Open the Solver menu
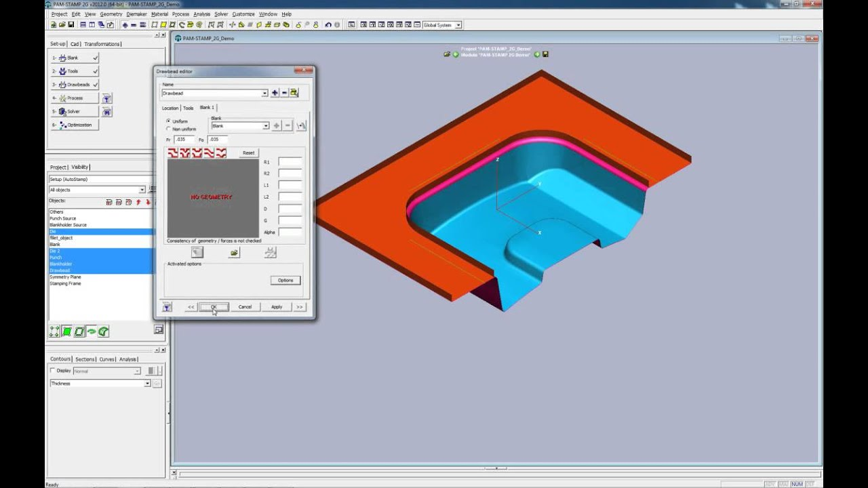Image resolution: width=868 pixels, height=488 pixels. [221, 14]
